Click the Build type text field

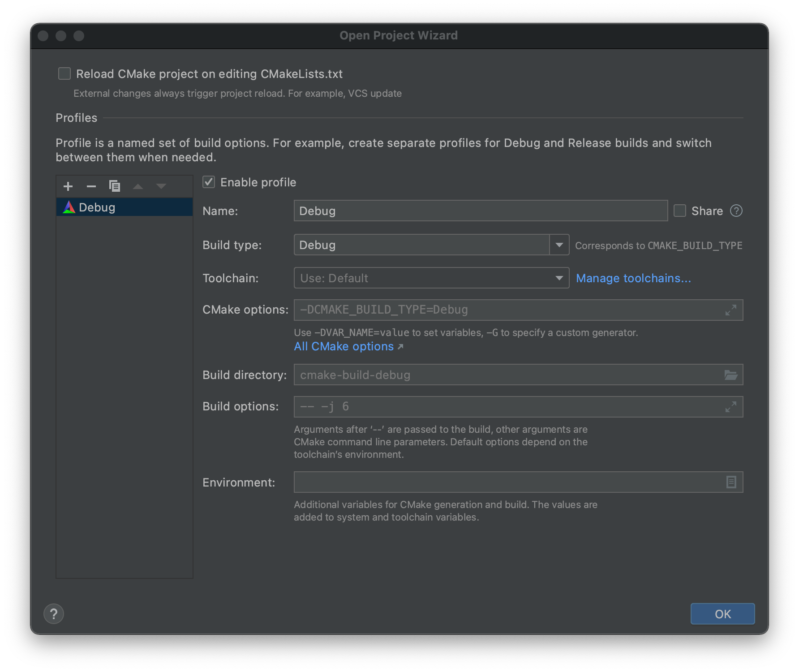click(x=422, y=245)
